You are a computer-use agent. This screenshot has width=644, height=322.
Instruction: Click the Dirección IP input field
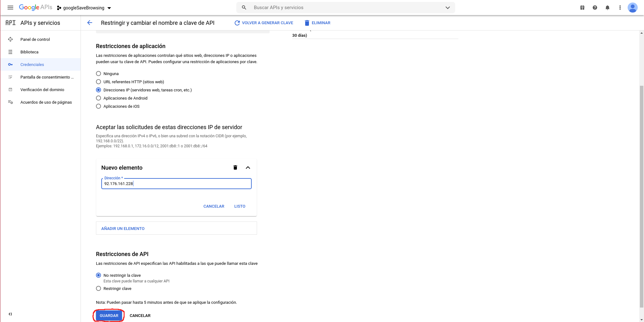coord(176,184)
